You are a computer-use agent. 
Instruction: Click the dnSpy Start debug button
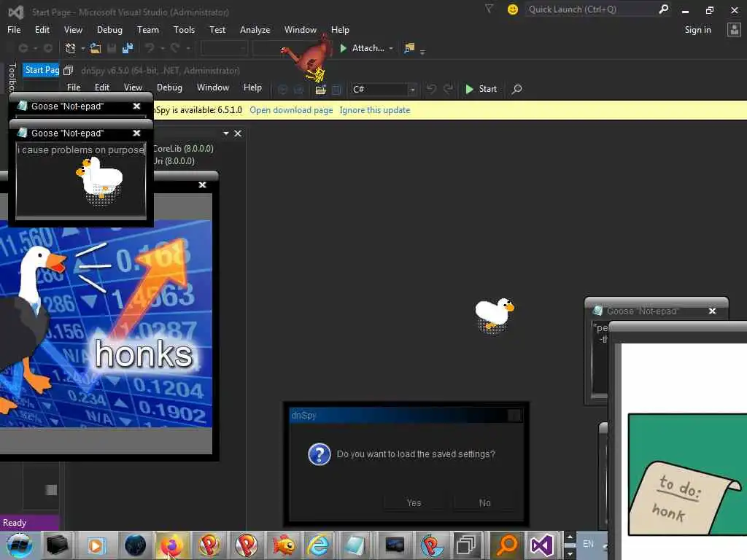pos(481,89)
